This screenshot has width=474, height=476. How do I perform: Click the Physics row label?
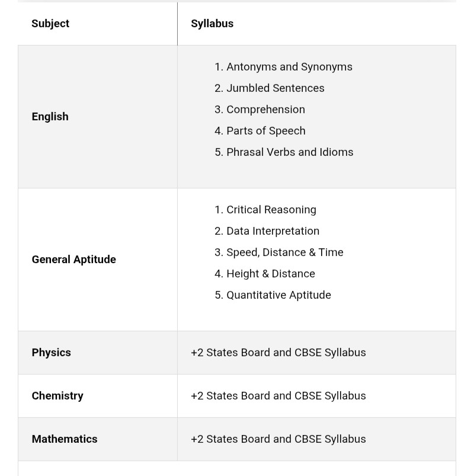pos(52,353)
